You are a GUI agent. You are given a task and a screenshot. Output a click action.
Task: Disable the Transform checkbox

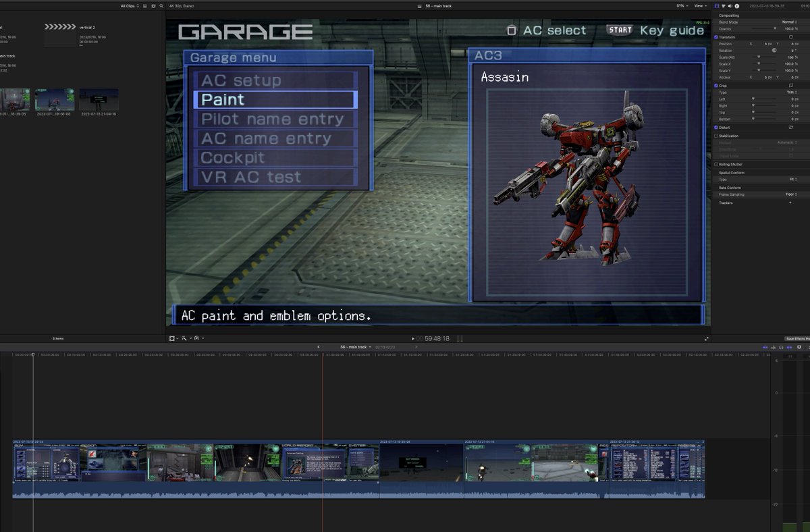[717, 36]
